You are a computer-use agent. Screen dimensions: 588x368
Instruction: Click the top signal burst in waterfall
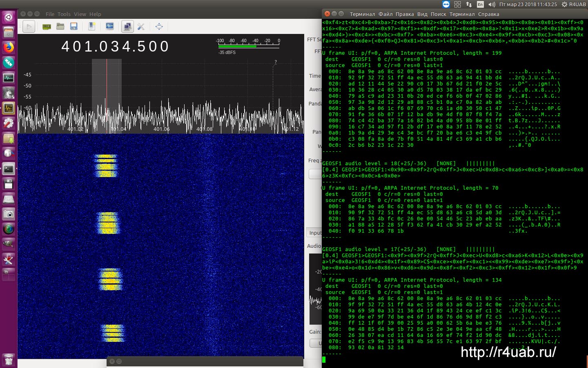click(x=106, y=165)
